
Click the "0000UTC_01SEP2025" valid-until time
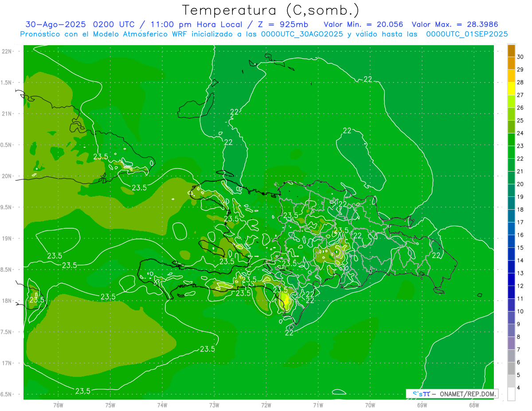467,34
